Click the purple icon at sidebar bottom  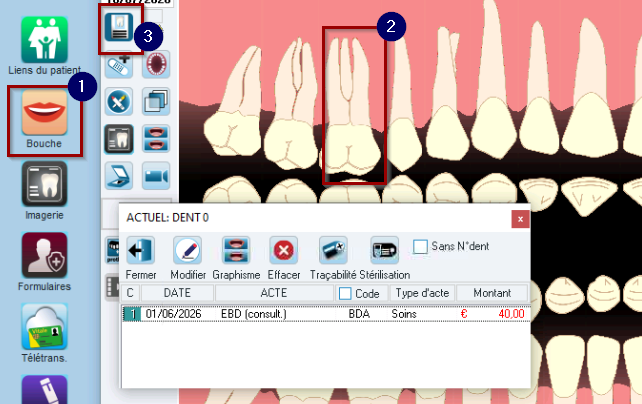[x=44, y=389]
